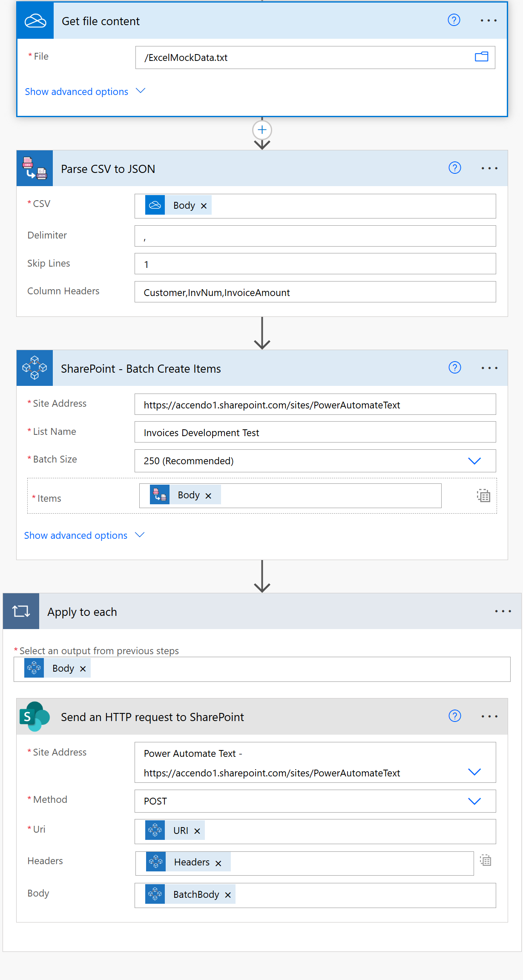Insert a new step via plus button
The height and width of the screenshot is (980, 523).
[262, 130]
